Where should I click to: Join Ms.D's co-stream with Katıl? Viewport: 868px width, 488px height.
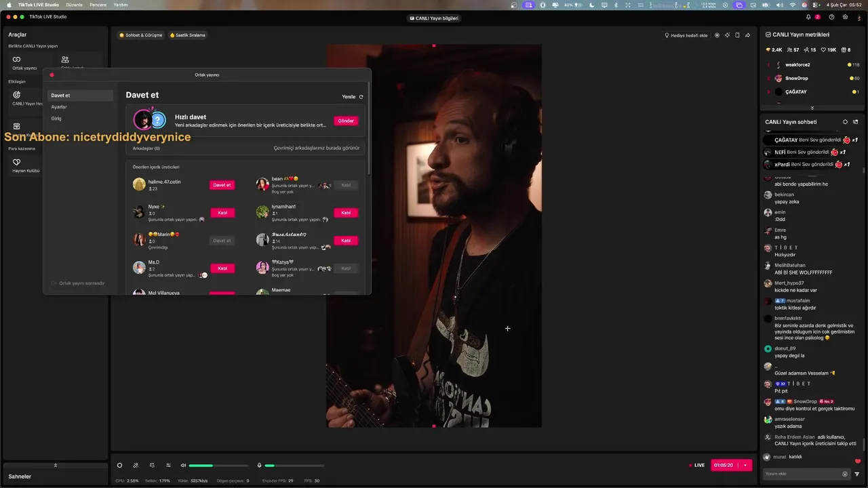(222, 268)
